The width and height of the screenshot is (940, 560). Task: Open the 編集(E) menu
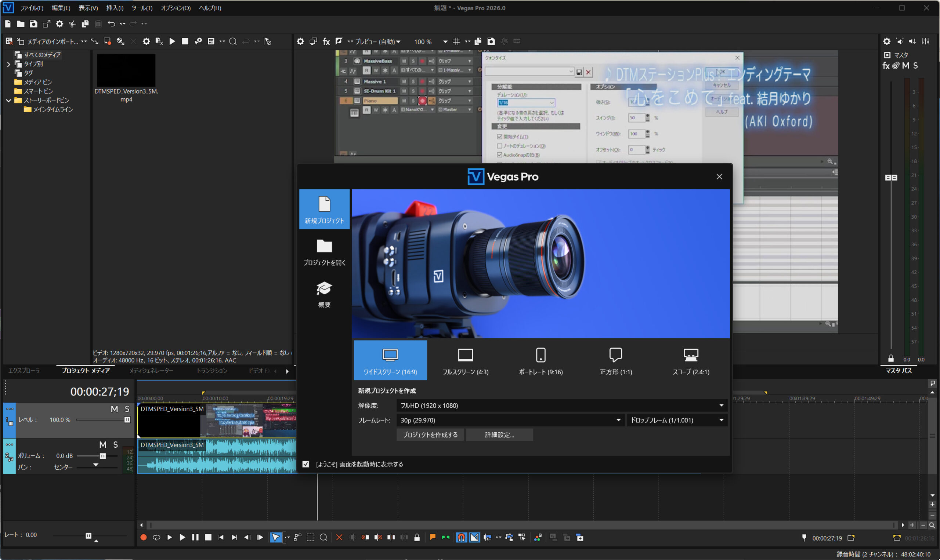61,8
